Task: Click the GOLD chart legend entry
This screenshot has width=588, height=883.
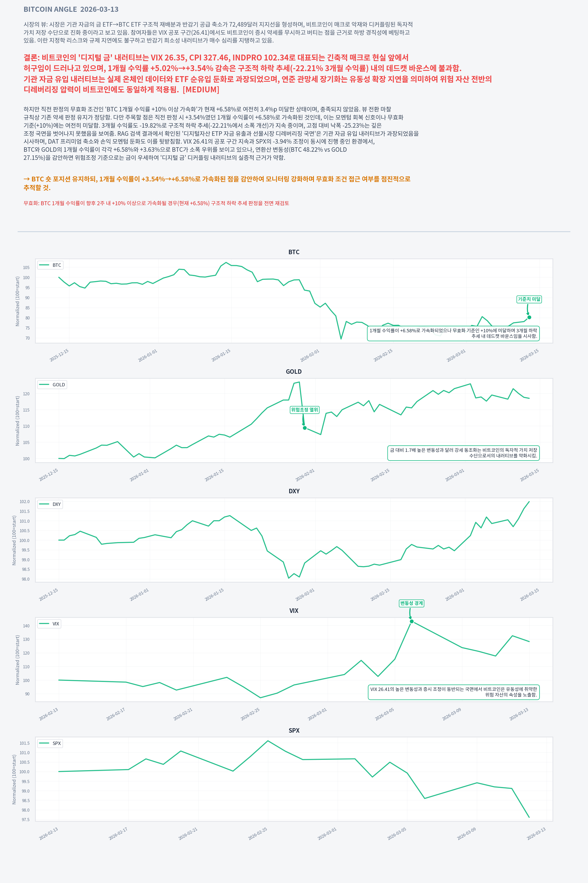Action: coord(52,385)
